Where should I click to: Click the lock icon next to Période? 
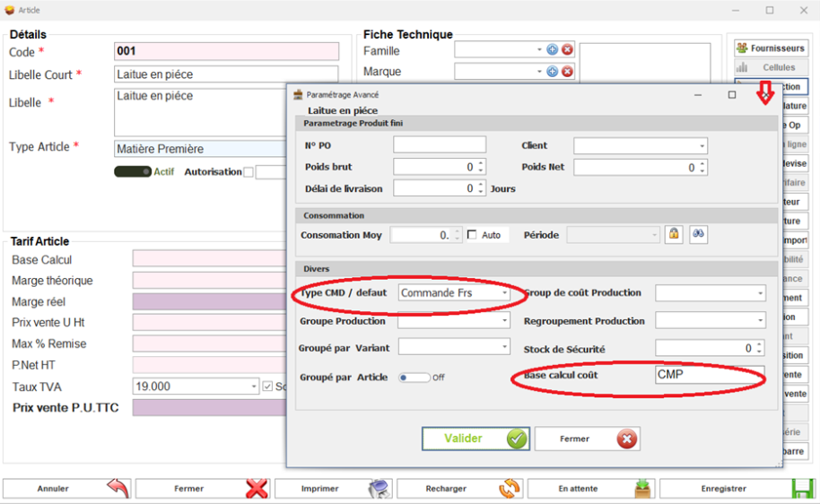tap(674, 234)
